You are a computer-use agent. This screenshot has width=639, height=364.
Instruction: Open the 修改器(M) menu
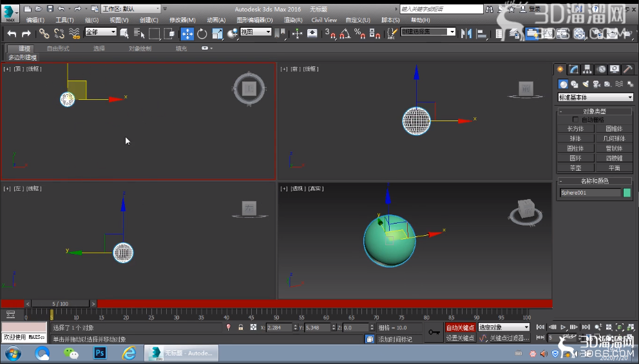[182, 20]
